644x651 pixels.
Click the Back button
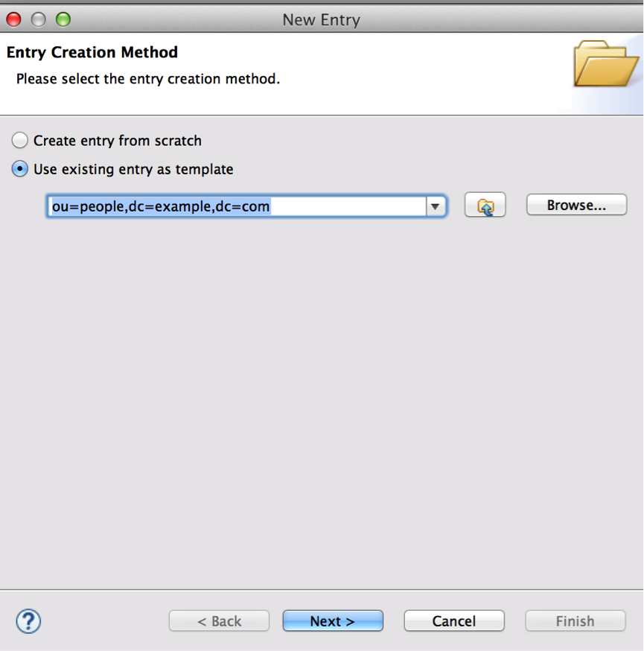click(x=219, y=620)
